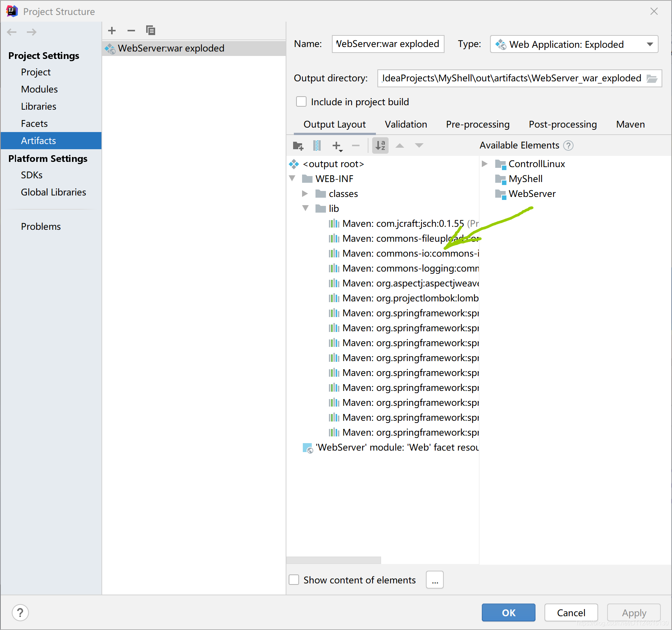Click the Available Elements help question icon
The width and height of the screenshot is (672, 630).
click(568, 145)
